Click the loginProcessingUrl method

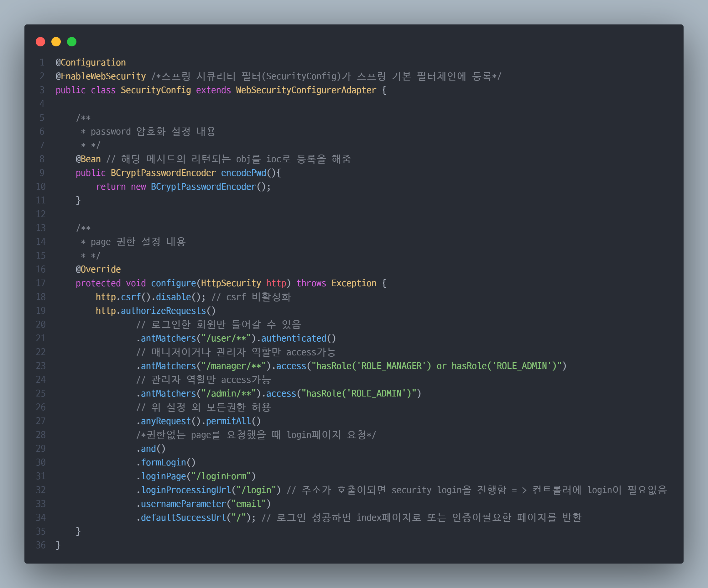coord(186,490)
